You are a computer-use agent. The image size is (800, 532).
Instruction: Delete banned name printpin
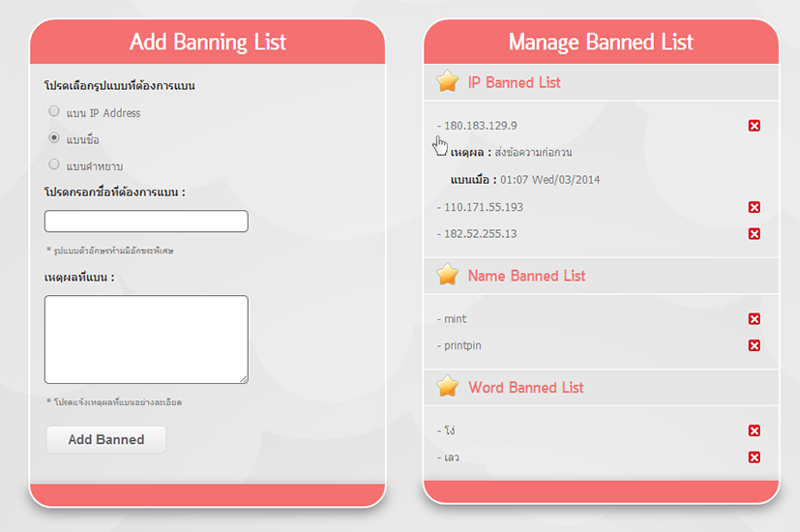(755, 345)
